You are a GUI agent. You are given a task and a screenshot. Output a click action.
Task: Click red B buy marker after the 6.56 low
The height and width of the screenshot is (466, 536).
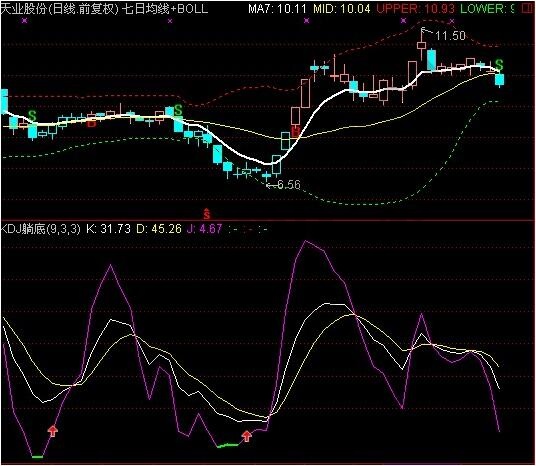click(x=296, y=131)
